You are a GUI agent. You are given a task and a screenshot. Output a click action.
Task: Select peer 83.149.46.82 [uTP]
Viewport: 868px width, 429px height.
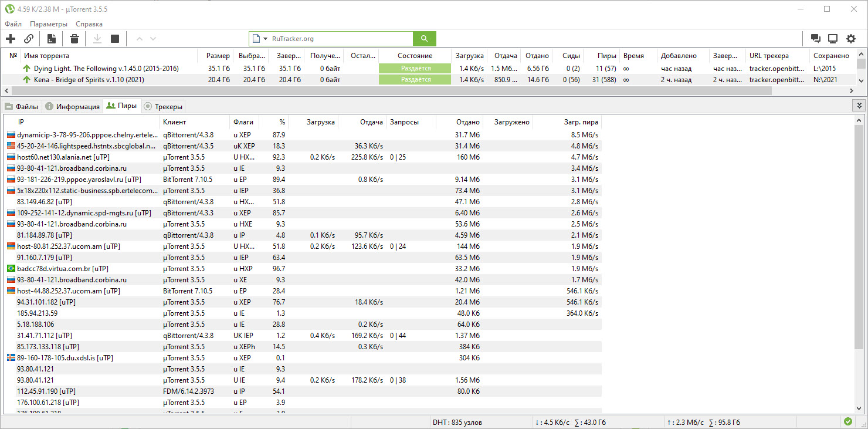tap(44, 202)
